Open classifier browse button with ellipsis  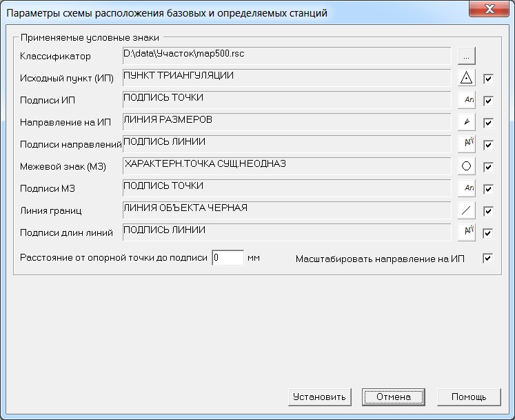[x=467, y=56]
